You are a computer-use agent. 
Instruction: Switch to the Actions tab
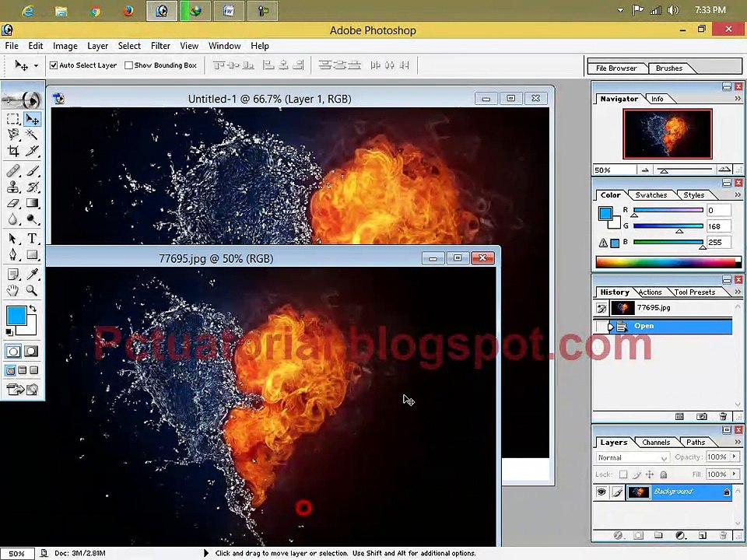(x=650, y=292)
